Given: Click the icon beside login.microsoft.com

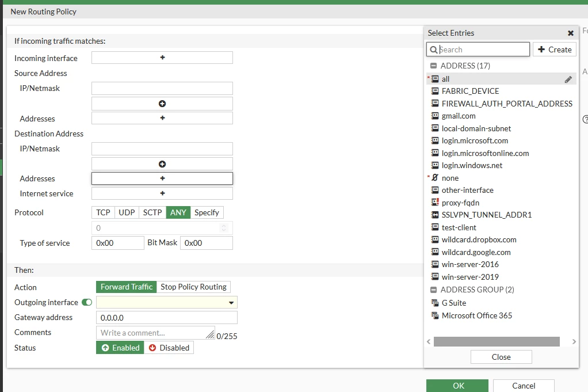Looking at the screenshot, I should point(434,140).
